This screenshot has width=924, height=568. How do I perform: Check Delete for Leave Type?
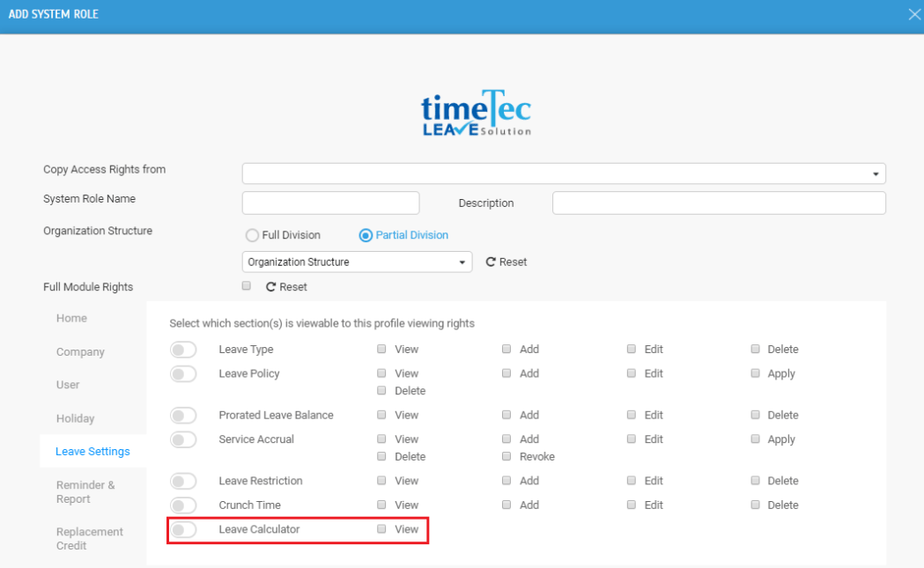pyautogui.click(x=755, y=349)
